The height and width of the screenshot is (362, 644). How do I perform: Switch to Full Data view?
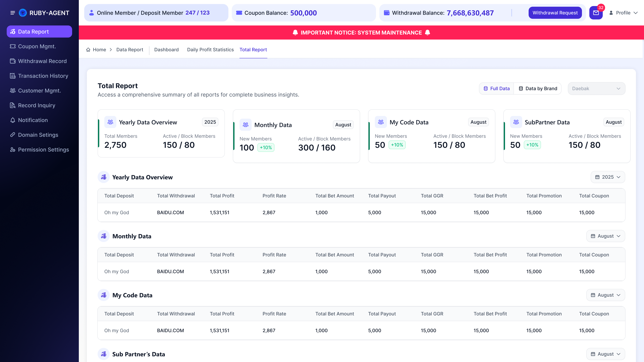coord(496,88)
